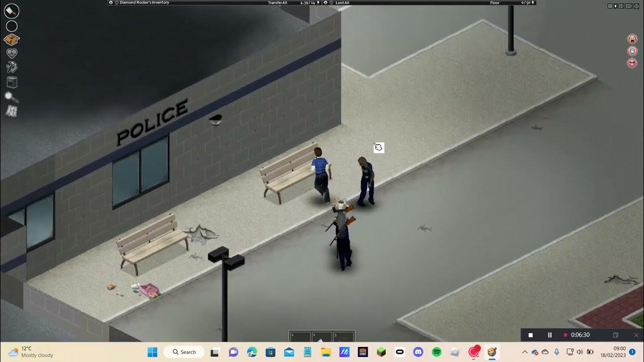Screen dimensions: 644x362
Task: Click info icon beside Loot All
Action: [331, 3]
